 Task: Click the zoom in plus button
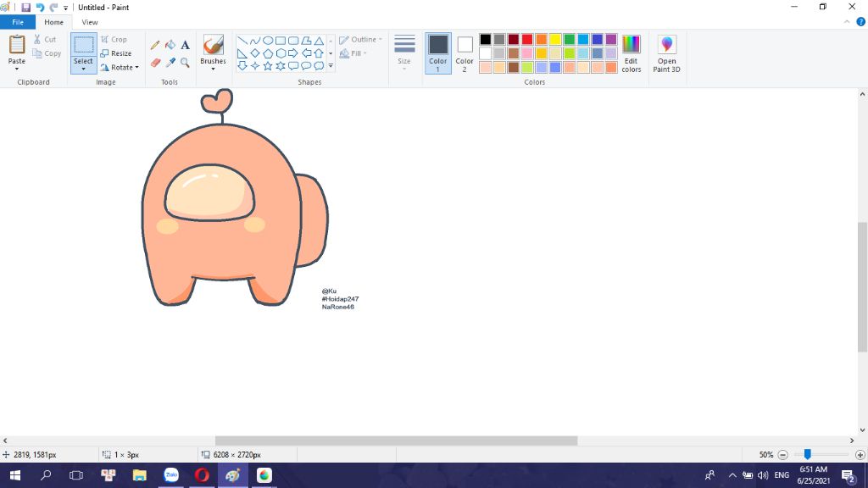pyautogui.click(x=860, y=455)
